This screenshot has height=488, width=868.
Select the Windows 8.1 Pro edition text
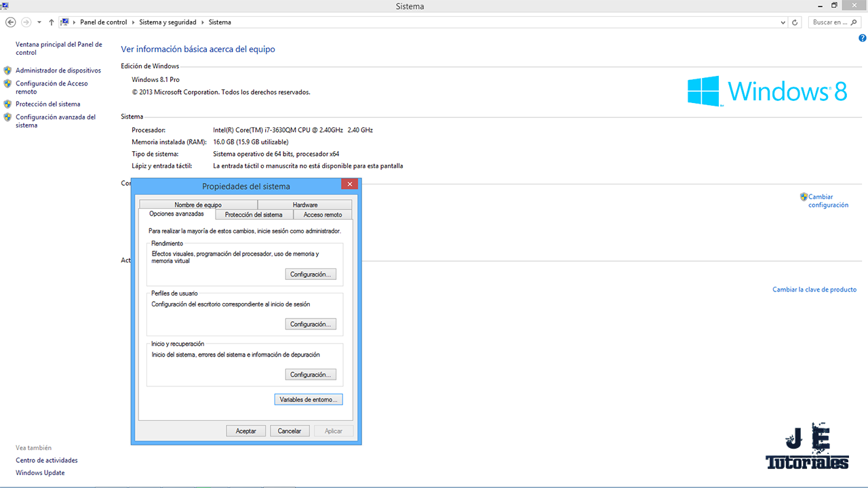point(155,80)
